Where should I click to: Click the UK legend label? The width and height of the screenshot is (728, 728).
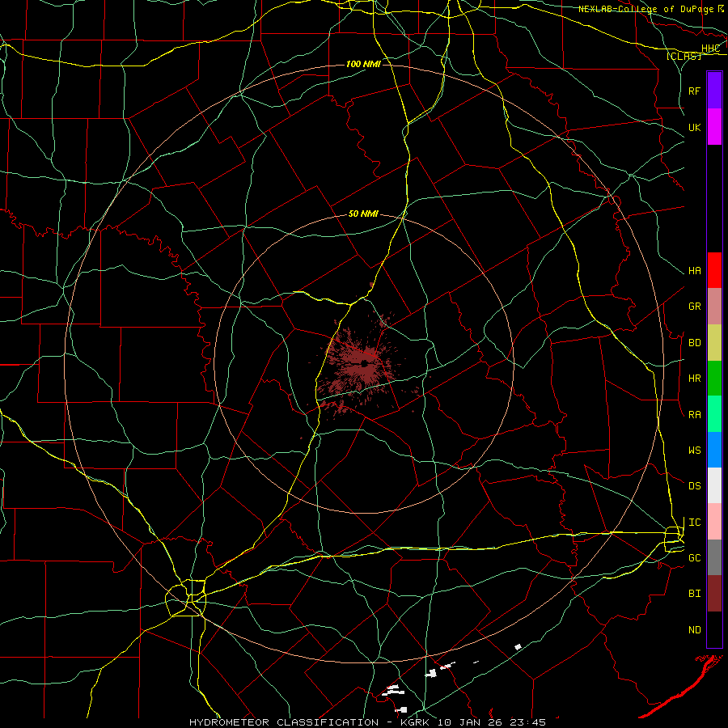point(694,127)
